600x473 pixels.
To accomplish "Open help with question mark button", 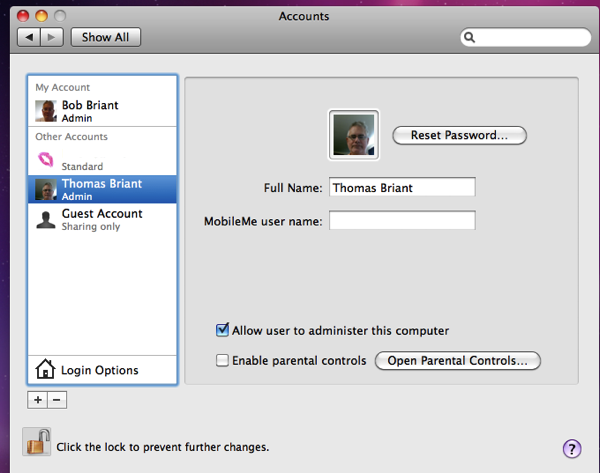I will pos(572,449).
